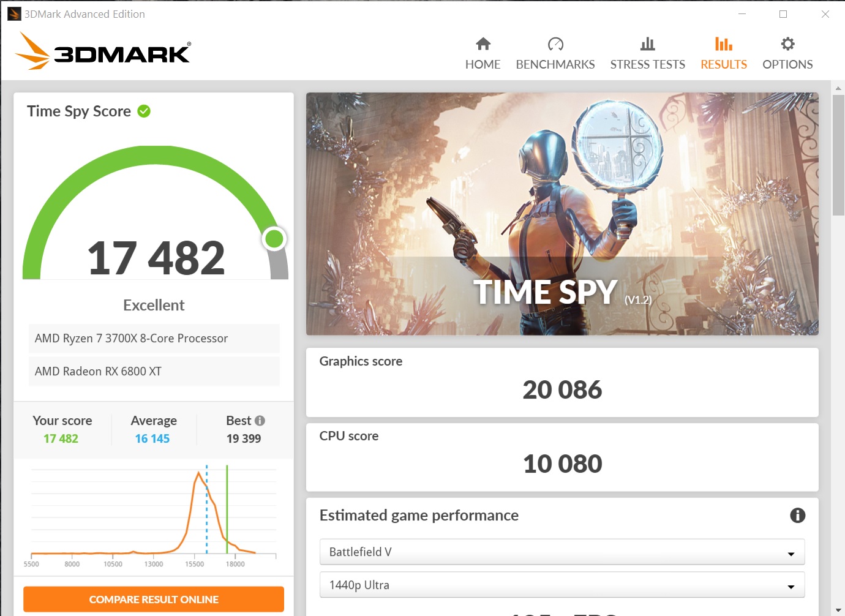845x616 pixels.
Task: Click the 17 482 main score number
Action: (x=156, y=258)
